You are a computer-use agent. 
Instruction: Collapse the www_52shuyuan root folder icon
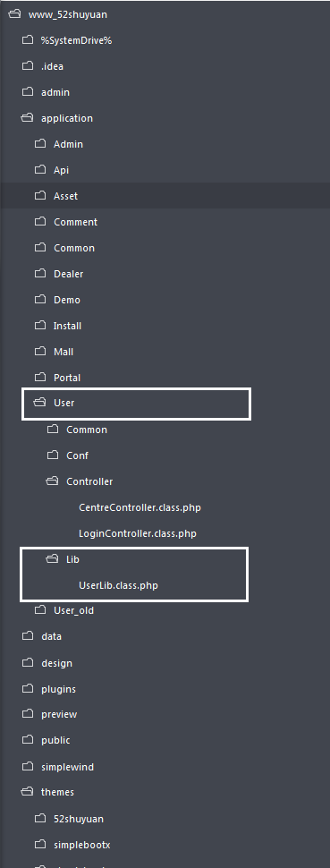click(15, 14)
